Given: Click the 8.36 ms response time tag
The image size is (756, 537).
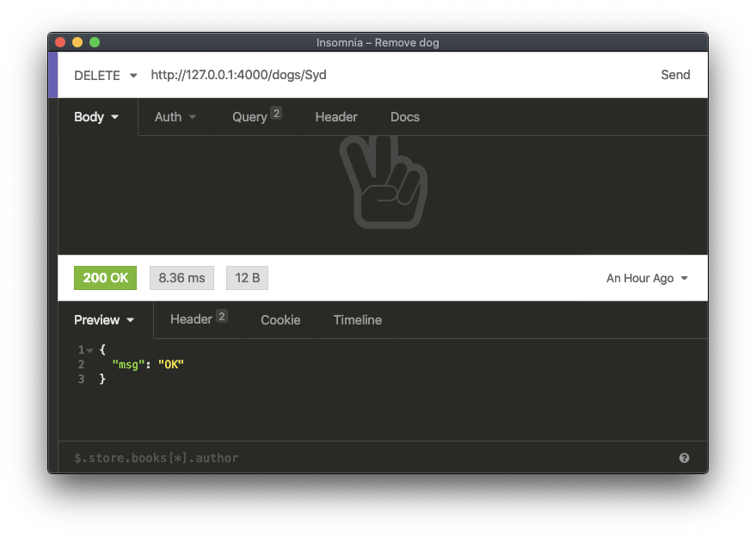Looking at the screenshot, I should pyautogui.click(x=181, y=278).
